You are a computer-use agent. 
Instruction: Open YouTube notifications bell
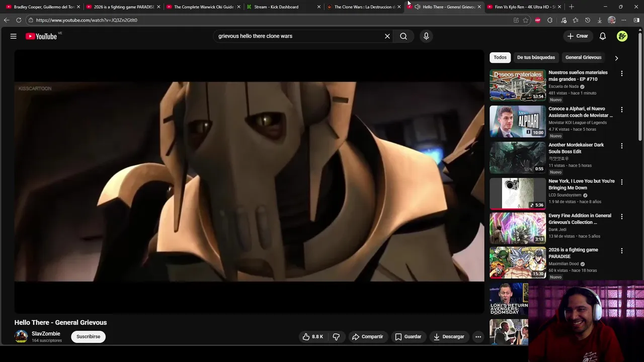coord(603,36)
